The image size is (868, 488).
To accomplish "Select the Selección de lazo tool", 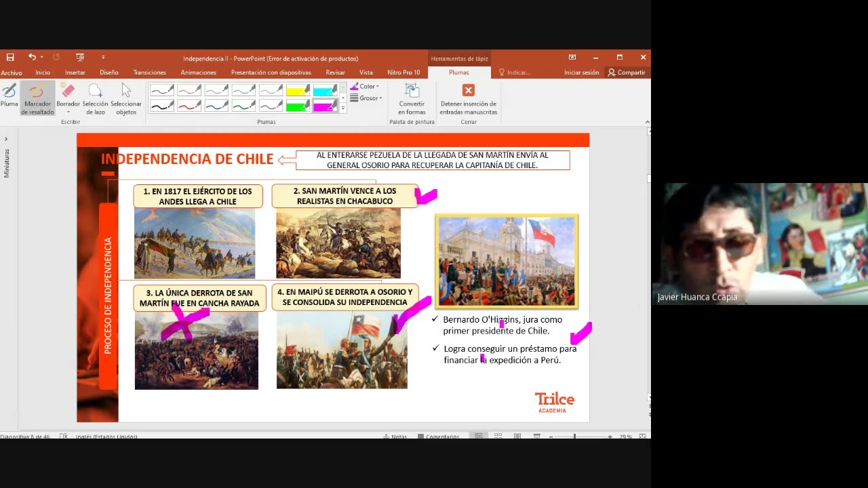I will coord(95,98).
